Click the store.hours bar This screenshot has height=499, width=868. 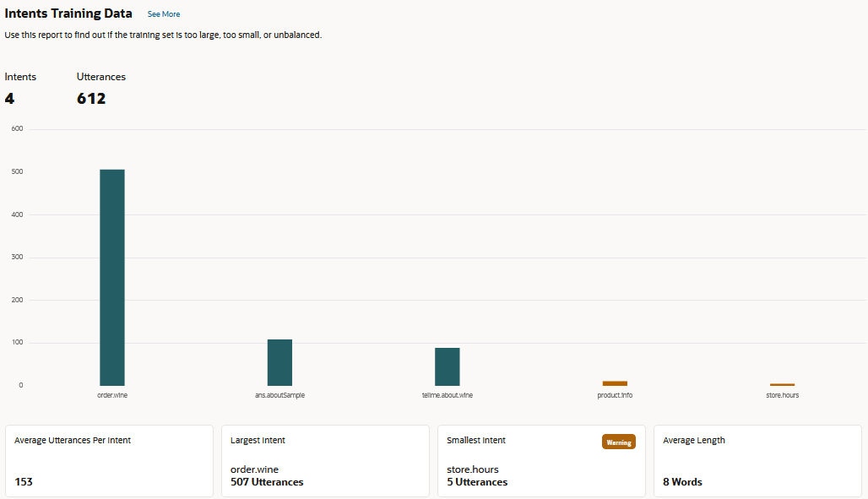[x=782, y=382]
